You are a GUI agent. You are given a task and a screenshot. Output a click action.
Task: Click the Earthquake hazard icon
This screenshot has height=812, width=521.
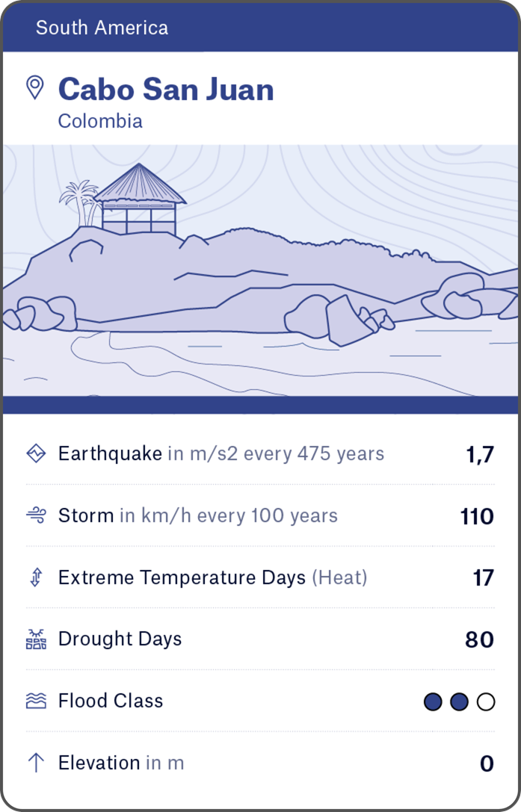pyautogui.click(x=36, y=453)
